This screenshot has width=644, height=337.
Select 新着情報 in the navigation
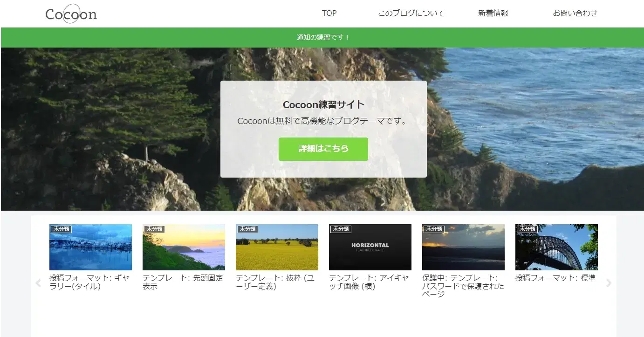493,14
